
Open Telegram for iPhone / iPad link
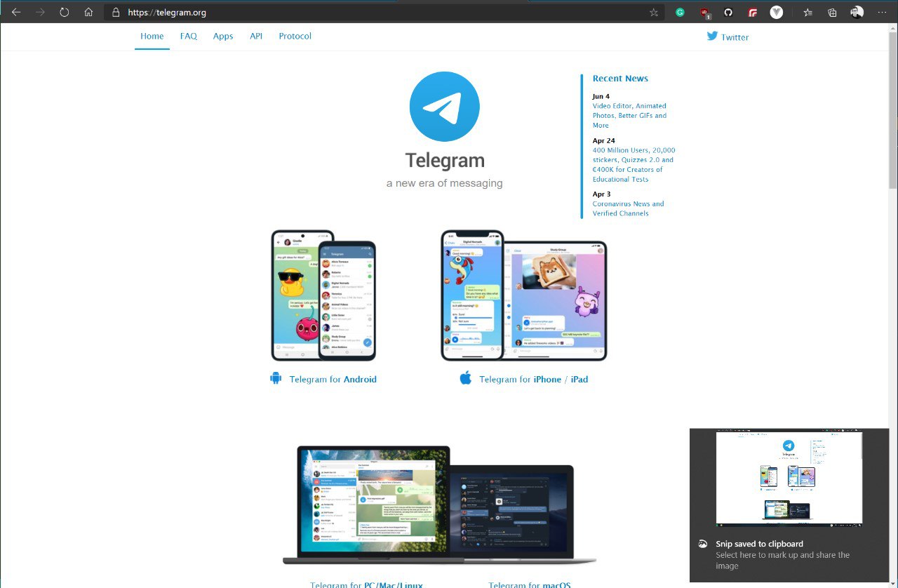(534, 380)
